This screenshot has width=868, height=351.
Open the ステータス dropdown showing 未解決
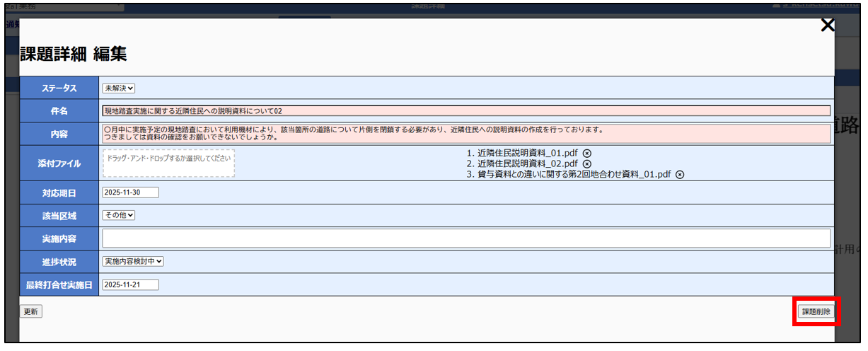pyautogui.click(x=118, y=88)
